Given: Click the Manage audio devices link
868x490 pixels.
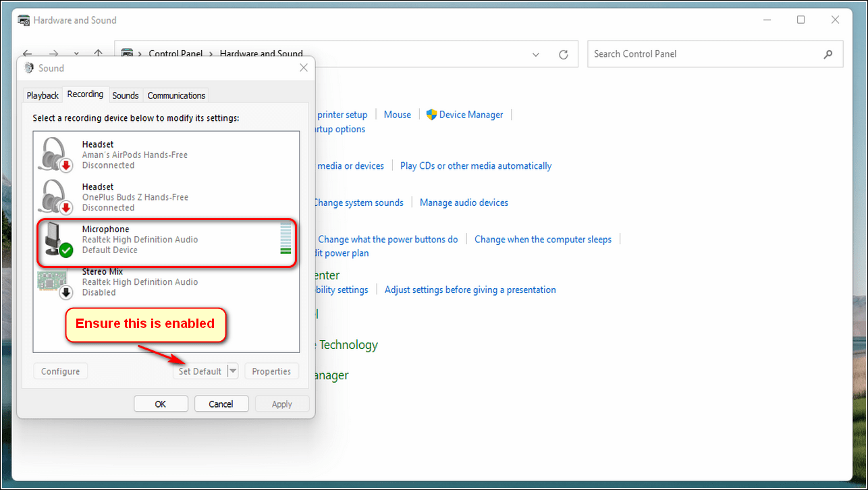Looking at the screenshot, I should pyautogui.click(x=464, y=202).
